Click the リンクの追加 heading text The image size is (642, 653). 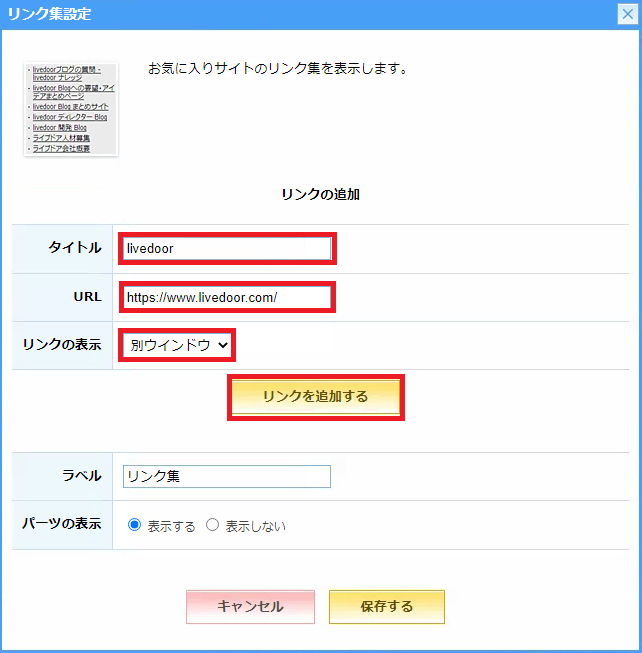pyautogui.click(x=321, y=194)
